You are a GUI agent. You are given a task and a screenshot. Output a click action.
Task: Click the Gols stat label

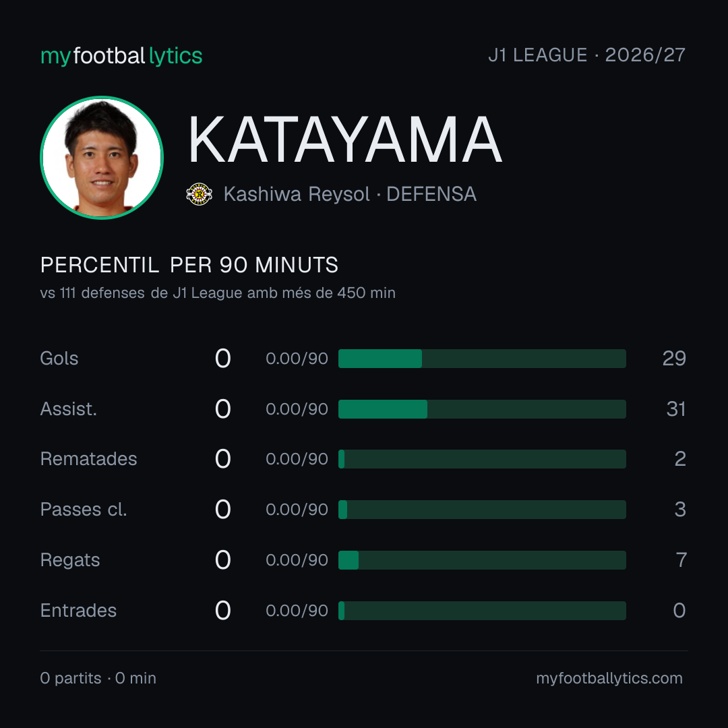click(59, 359)
